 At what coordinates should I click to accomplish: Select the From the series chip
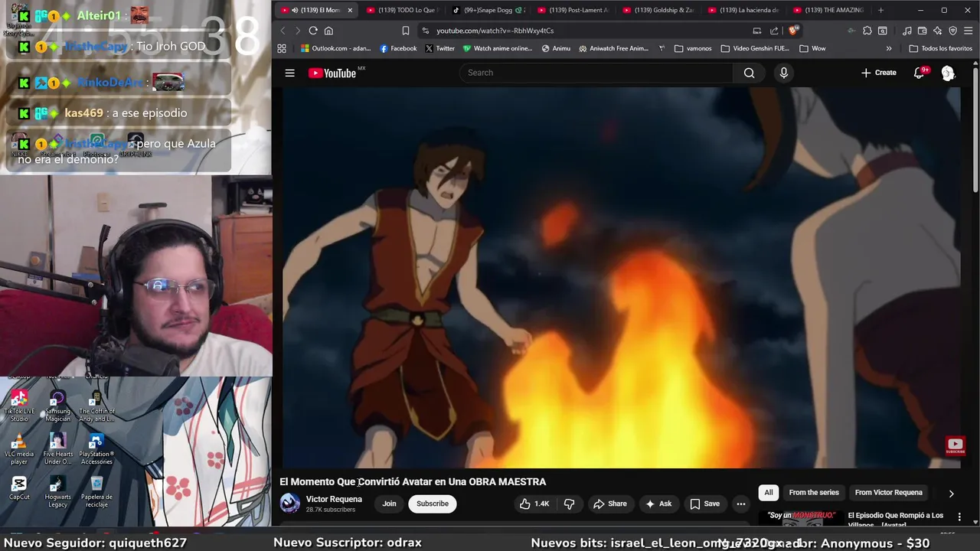click(814, 493)
